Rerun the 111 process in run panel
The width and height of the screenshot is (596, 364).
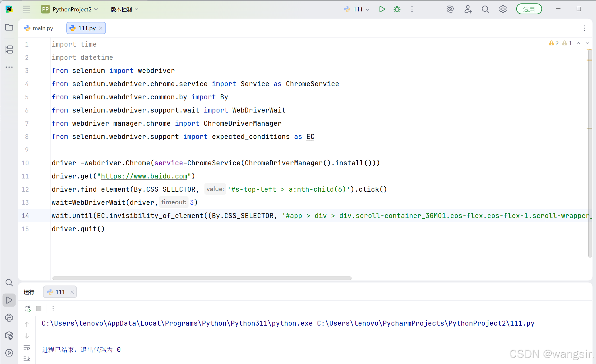pos(28,309)
